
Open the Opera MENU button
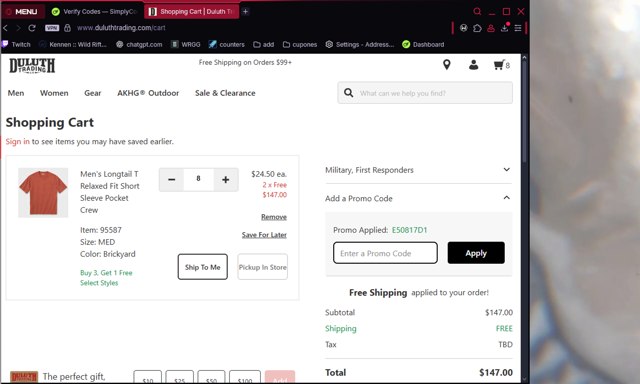22,11
